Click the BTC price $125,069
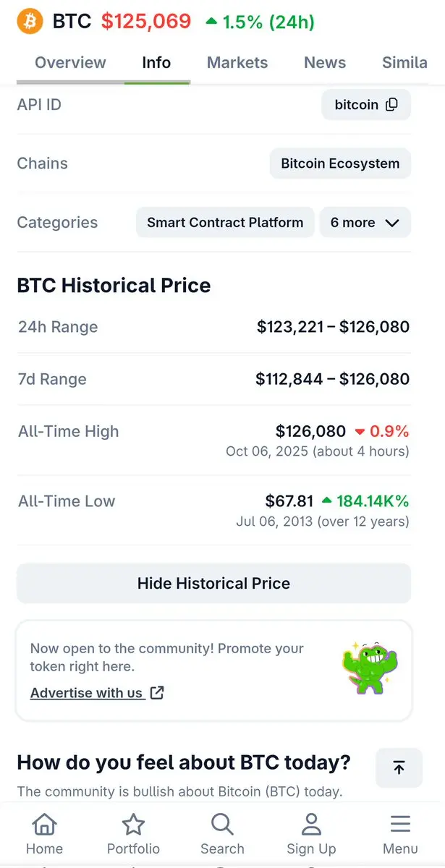 [x=146, y=22]
